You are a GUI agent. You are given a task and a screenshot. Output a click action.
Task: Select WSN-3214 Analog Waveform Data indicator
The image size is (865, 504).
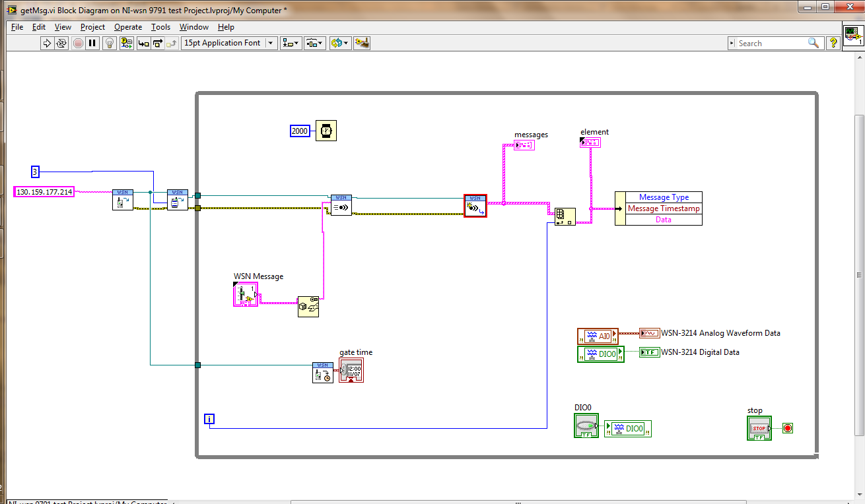tap(650, 333)
